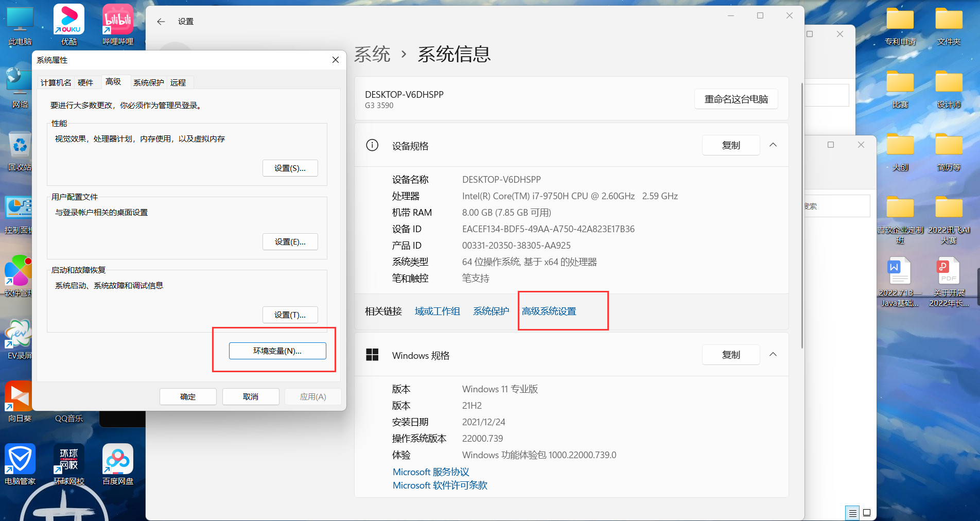Open 环境变量(N) environment variables
980x521 pixels.
277,351
